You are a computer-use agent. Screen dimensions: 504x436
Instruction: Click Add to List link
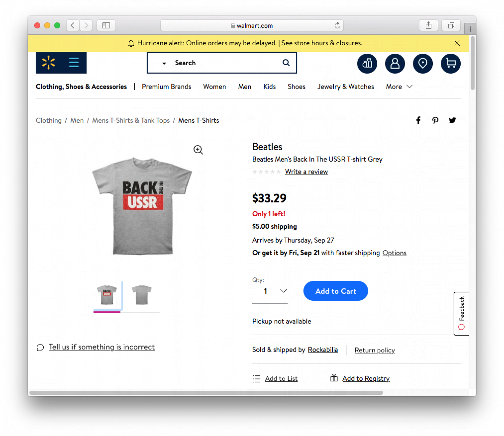[x=281, y=379]
